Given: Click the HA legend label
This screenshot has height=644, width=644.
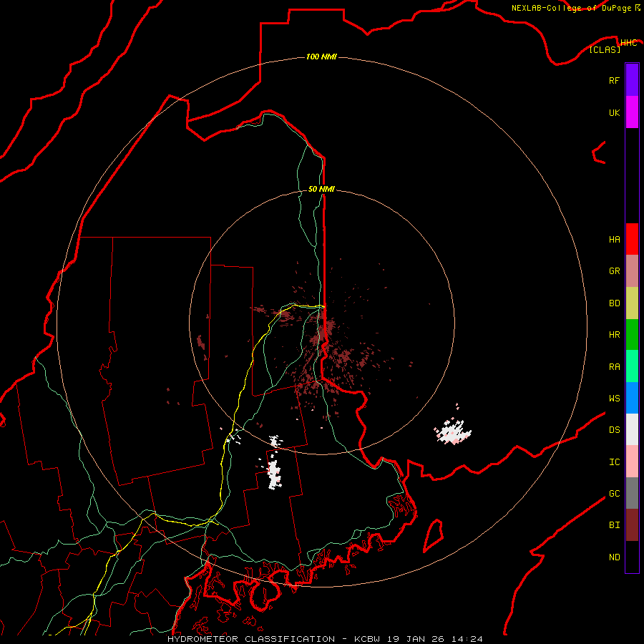Looking at the screenshot, I should pyautogui.click(x=614, y=239).
